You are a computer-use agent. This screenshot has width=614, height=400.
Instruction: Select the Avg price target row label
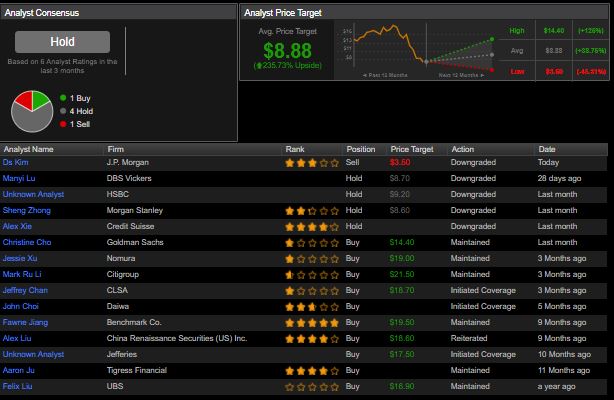point(517,51)
